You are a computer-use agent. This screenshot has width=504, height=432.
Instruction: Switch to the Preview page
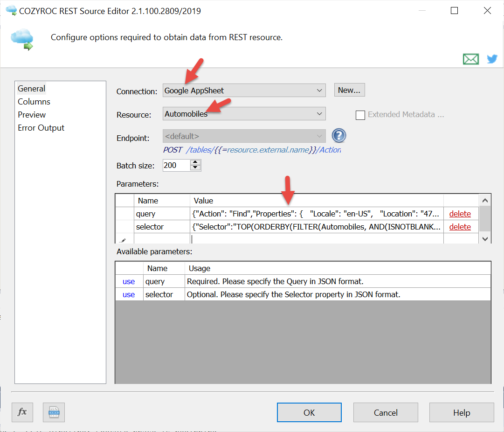[x=32, y=115]
